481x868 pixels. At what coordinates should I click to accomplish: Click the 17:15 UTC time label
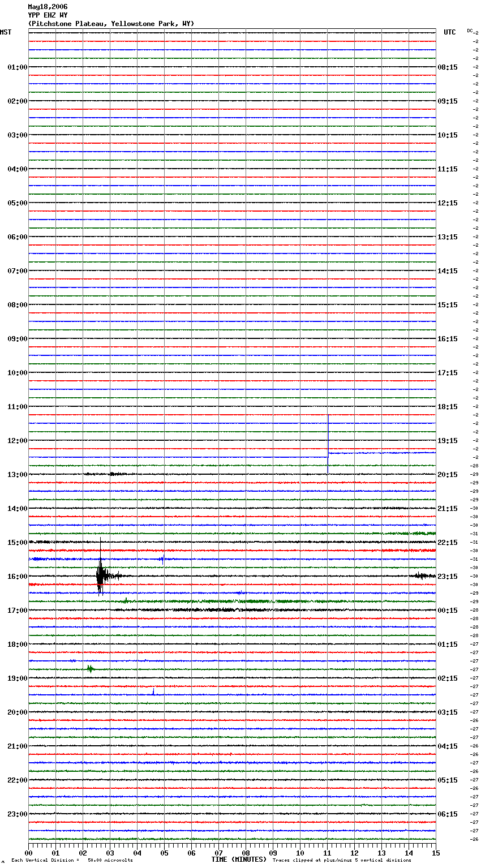(x=448, y=373)
